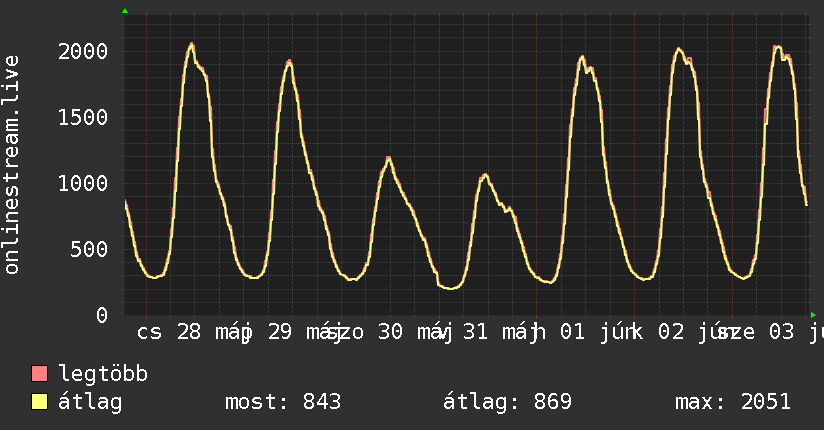The width and height of the screenshot is (824, 430).
Task: Click the 2000 y-axis label
Action: pyautogui.click(x=83, y=52)
